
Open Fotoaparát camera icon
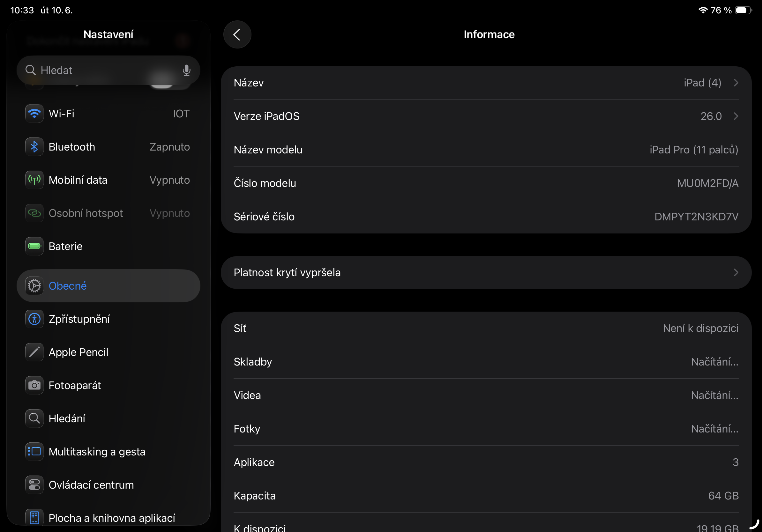click(x=34, y=385)
